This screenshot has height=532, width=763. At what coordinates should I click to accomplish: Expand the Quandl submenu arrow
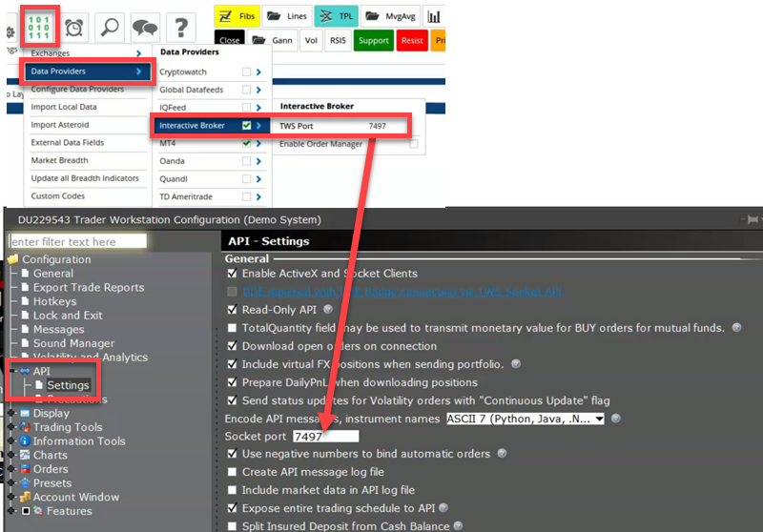pyautogui.click(x=258, y=179)
